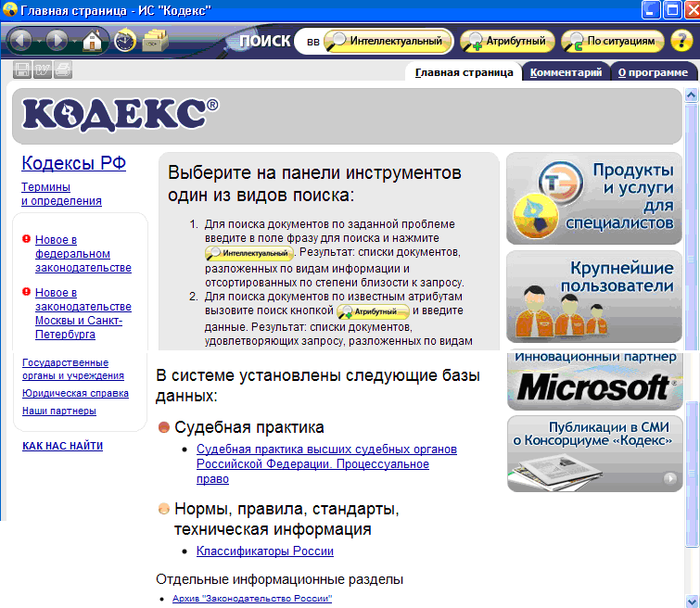Open help with the question mark icon
700x608 pixels.
pyautogui.click(x=681, y=41)
